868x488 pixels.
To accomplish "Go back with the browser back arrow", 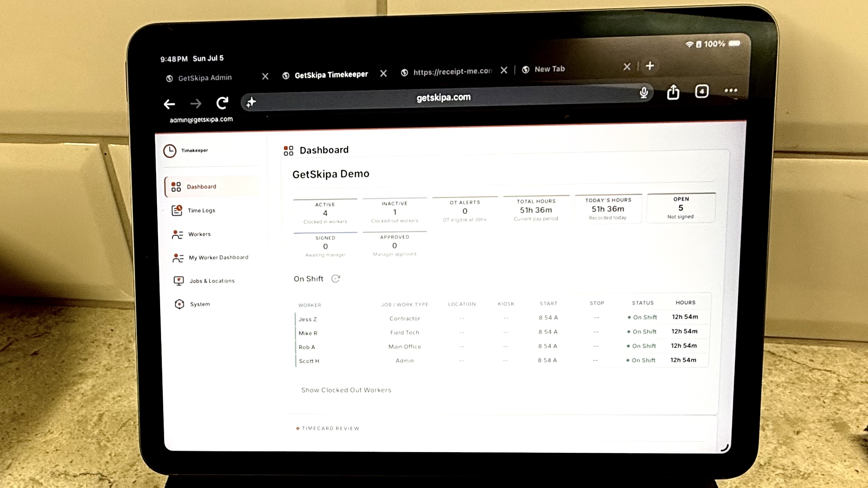I will click(169, 104).
